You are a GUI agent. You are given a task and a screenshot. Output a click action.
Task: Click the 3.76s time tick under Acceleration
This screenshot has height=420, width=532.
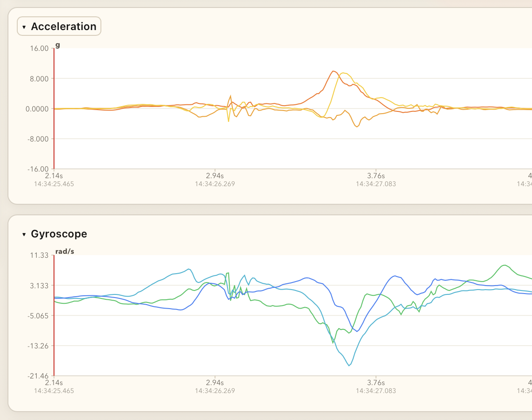click(x=376, y=176)
